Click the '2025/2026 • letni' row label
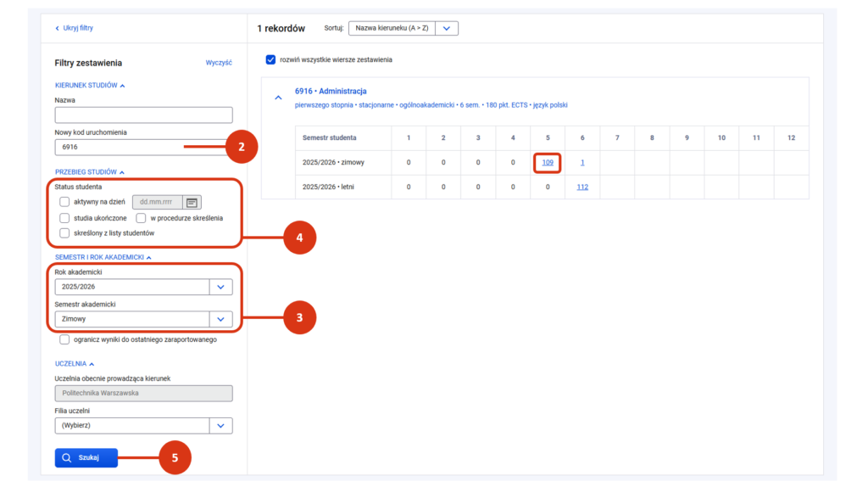 [x=328, y=187]
